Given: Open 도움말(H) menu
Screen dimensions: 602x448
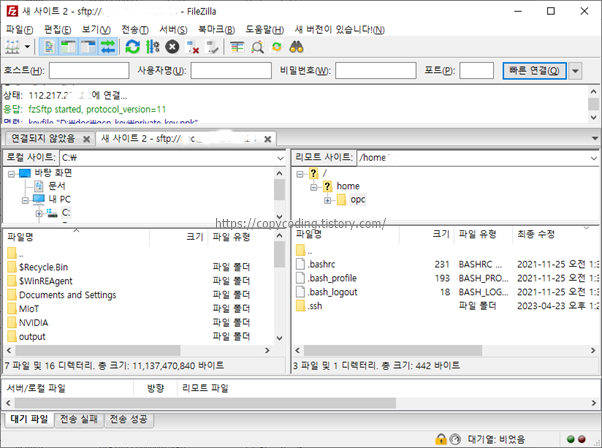Looking at the screenshot, I should tap(265, 30).
